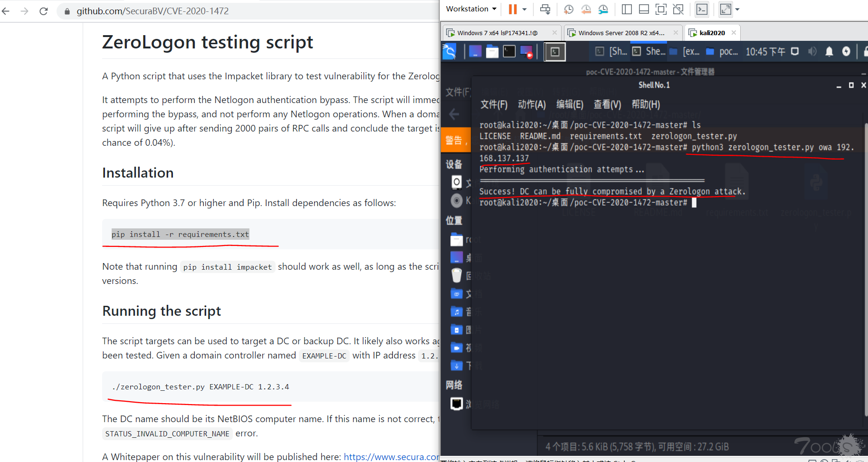Screen dimensions: 868x462
Task: Open 文件(F) menu in Shell No.1
Action: (x=494, y=104)
